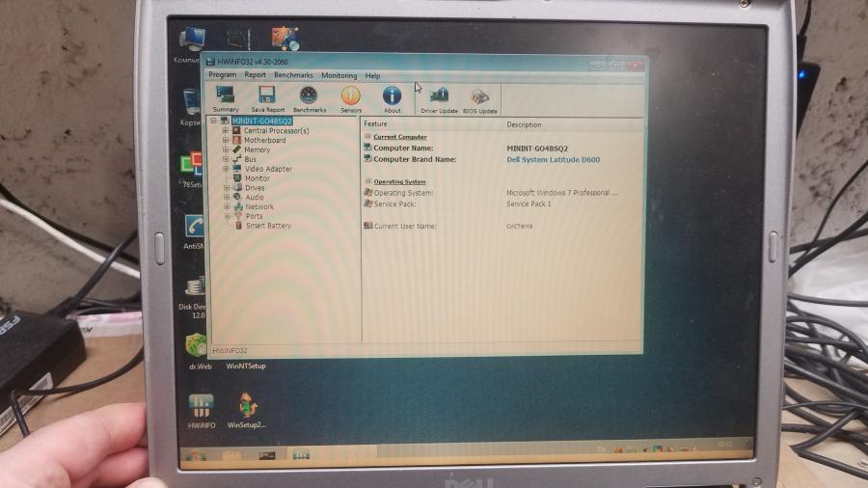Launch Benchmarks from the toolbar

pos(309,99)
